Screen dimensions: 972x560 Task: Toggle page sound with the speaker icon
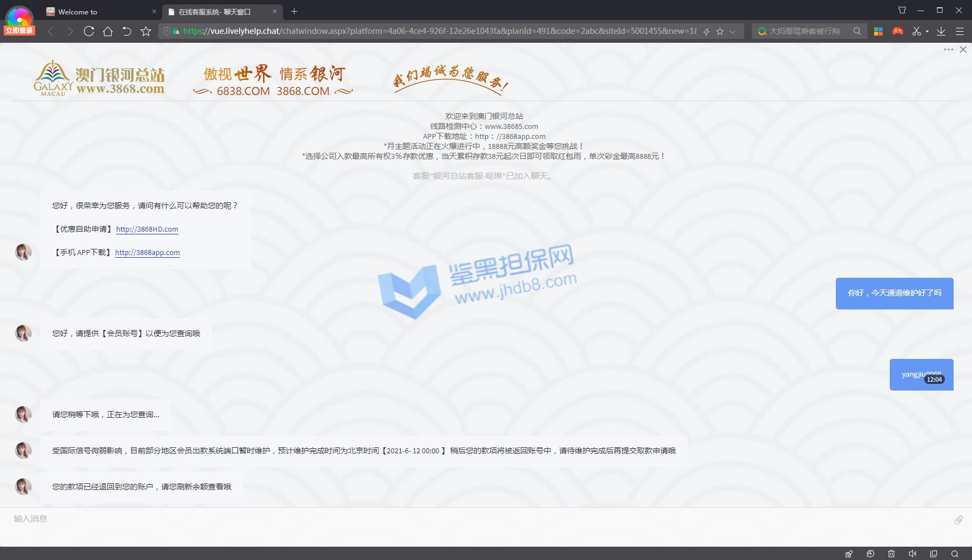tap(913, 554)
